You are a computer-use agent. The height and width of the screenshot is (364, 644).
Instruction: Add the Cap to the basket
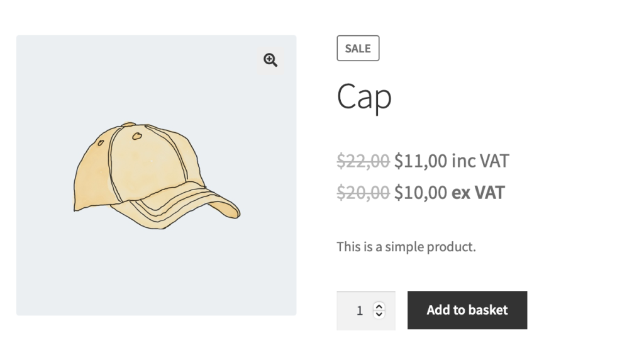click(467, 310)
